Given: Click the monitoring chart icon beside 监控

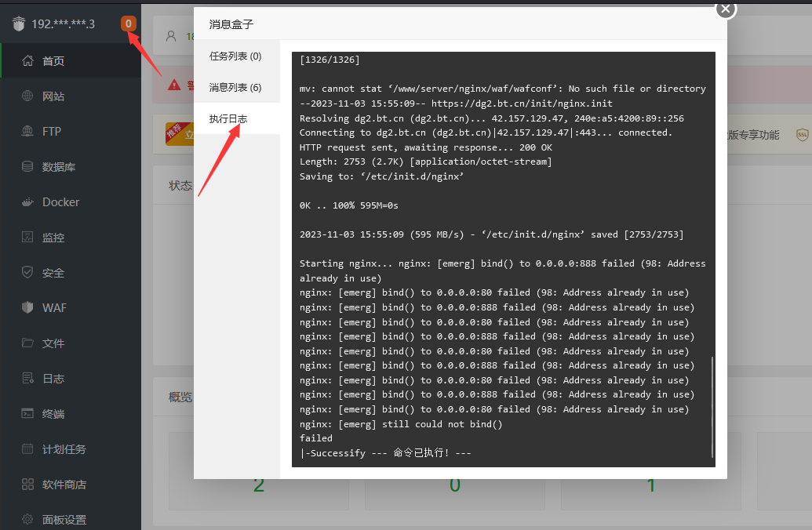Looking at the screenshot, I should (28, 237).
